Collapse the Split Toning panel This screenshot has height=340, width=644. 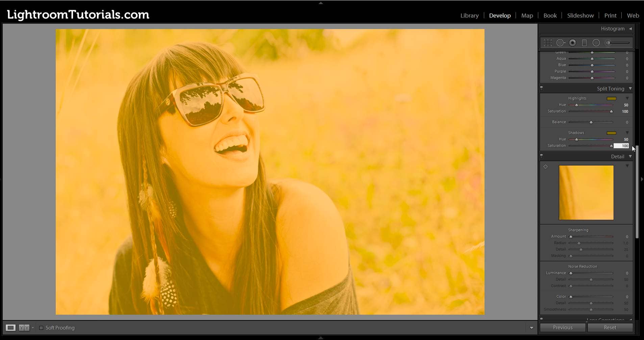[x=630, y=88]
